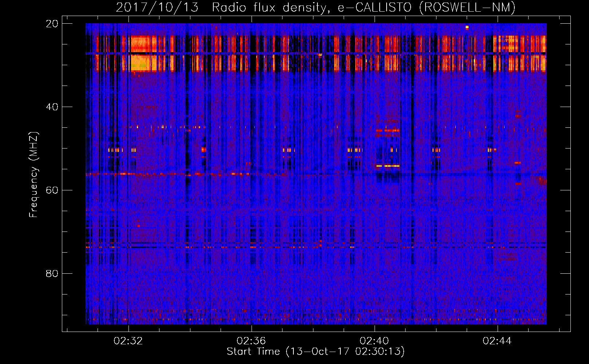589x364 pixels.
Task: Click the 'Start Time (13-Oct-17 02:30:13)' label
Action: [x=316, y=352]
